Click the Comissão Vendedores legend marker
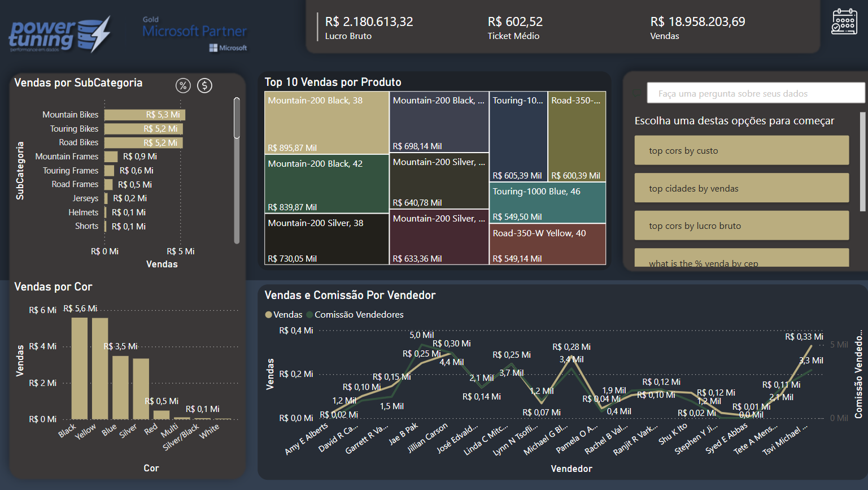The image size is (868, 490). pyautogui.click(x=309, y=315)
